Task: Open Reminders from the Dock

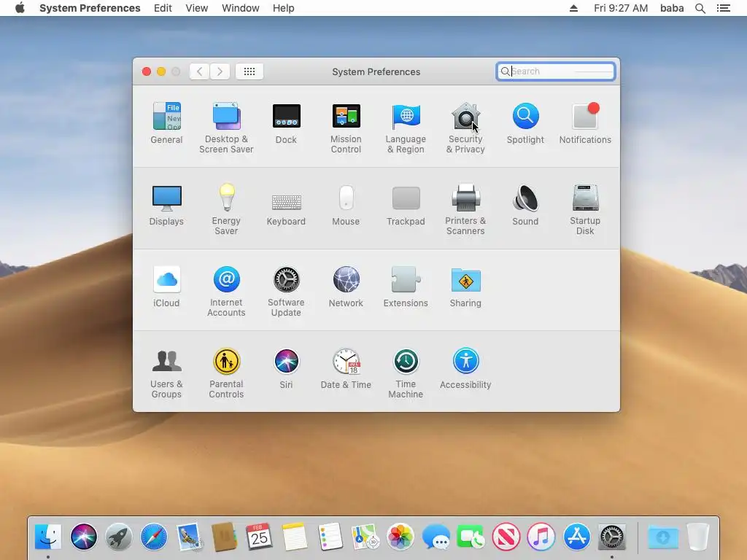Action: tap(330, 537)
